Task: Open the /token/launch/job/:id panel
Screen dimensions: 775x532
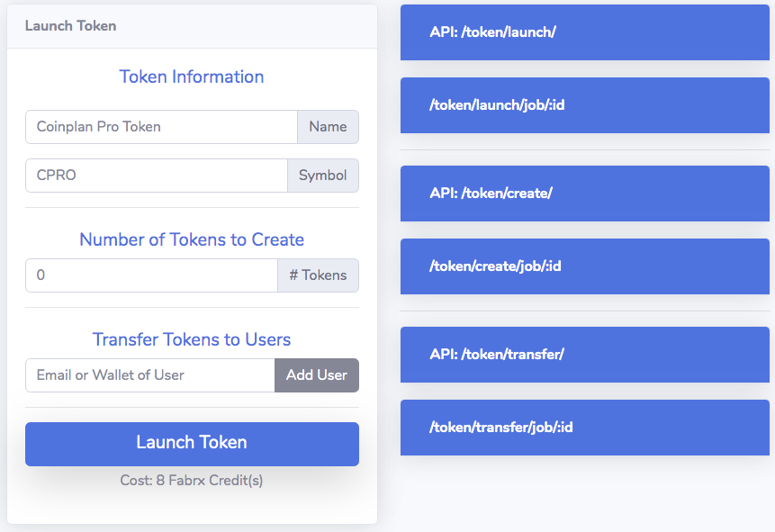Action: click(x=584, y=105)
